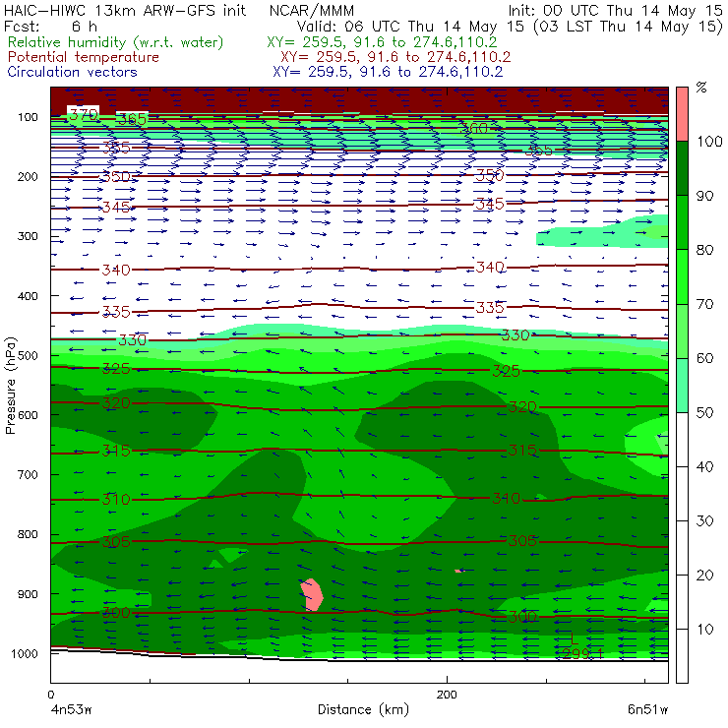Image resolution: width=728 pixels, height=728 pixels.
Task: Click the colorbar "60" percent label
Action: point(704,358)
